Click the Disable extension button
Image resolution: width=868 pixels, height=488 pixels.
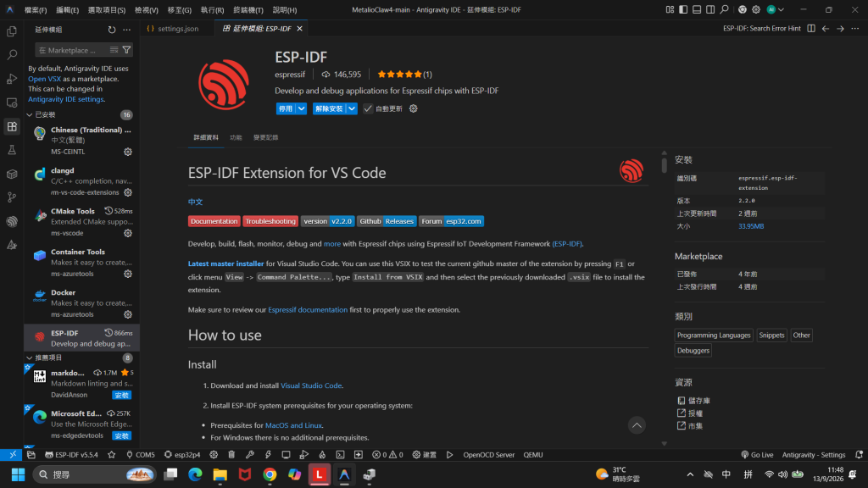(286, 108)
